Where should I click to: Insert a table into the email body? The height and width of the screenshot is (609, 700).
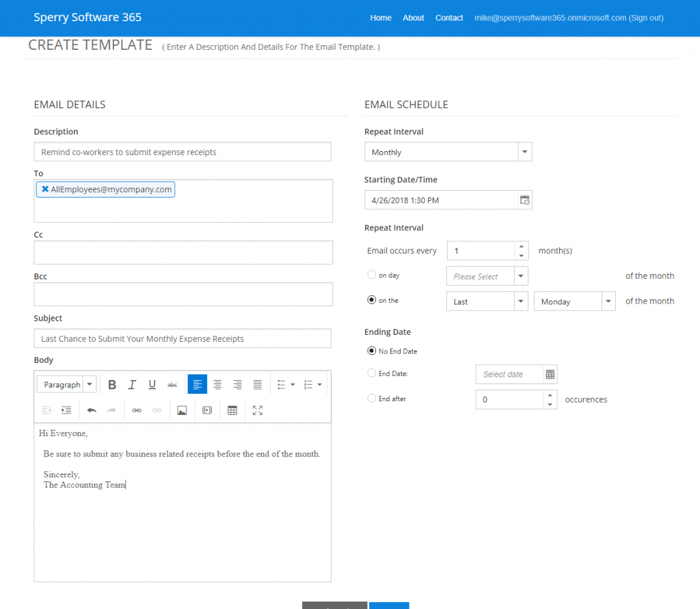232,410
